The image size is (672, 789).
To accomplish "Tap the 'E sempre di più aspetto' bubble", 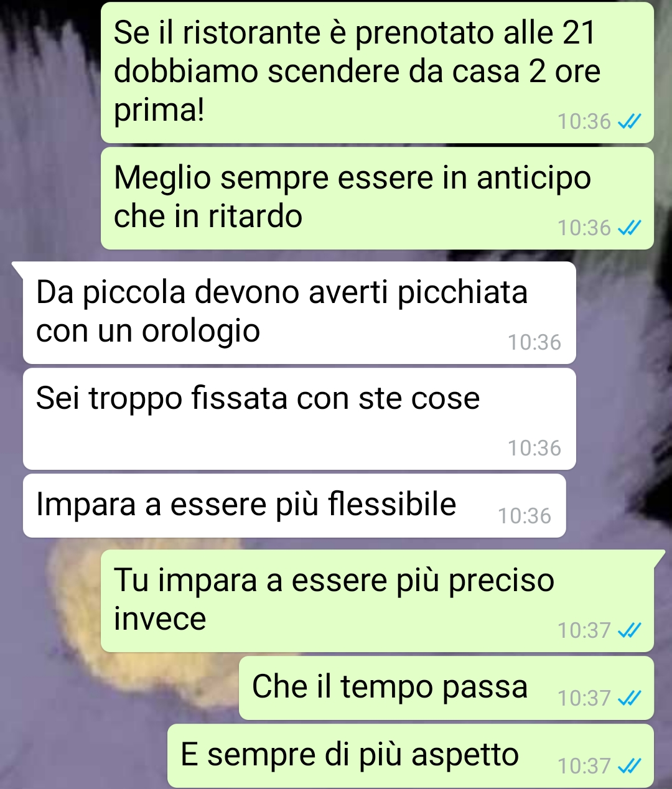I will pos(411,756).
